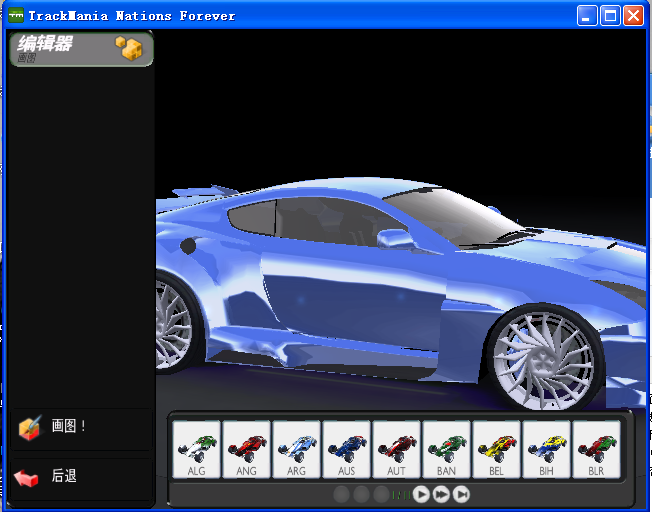Minimize the TrackMania Nations Forever window
The height and width of the screenshot is (512, 652).
587,16
